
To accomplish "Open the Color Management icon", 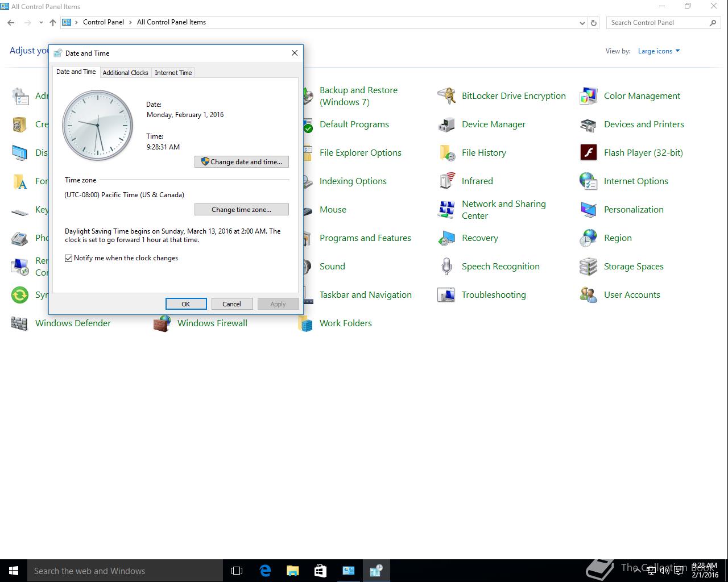I will (588, 96).
